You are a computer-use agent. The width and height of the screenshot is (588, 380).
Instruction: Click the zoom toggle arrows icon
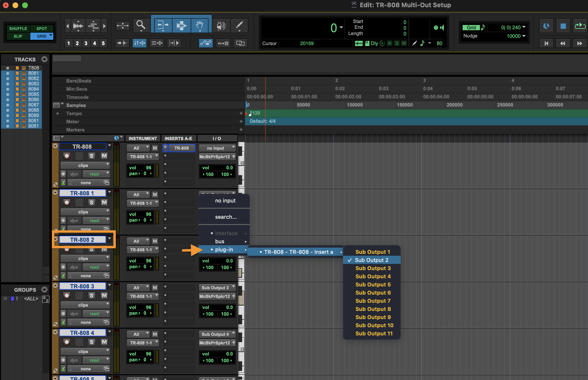pyautogui.click(x=122, y=25)
